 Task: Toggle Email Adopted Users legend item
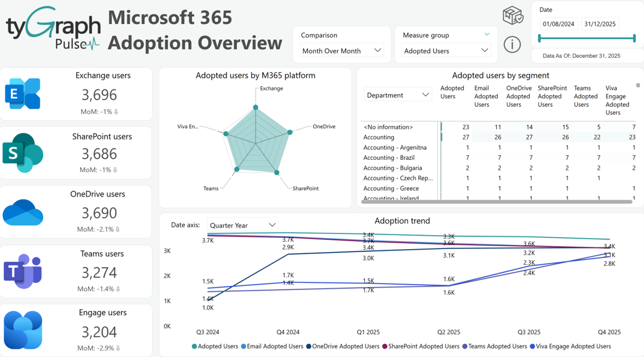point(272,346)
